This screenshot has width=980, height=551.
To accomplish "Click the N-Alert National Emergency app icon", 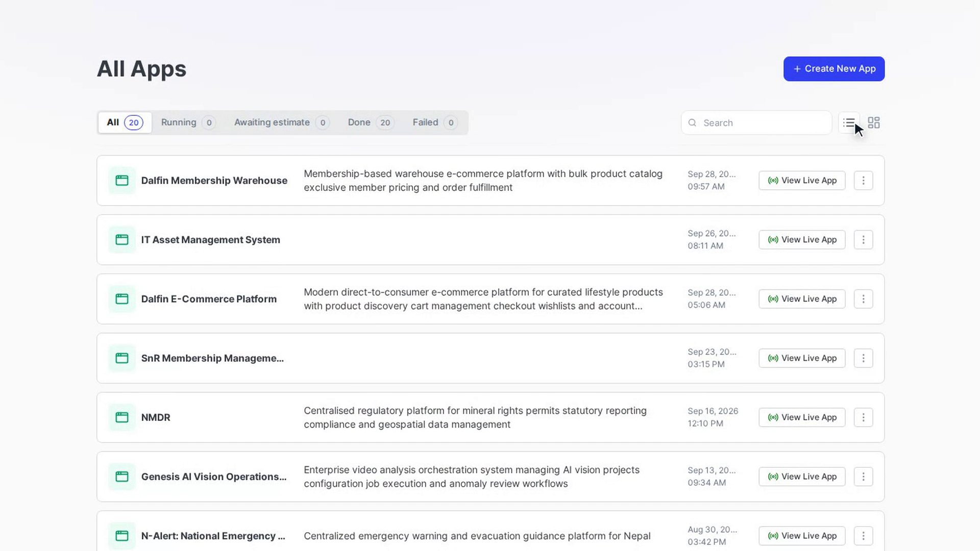I will [x=122, y=536].
